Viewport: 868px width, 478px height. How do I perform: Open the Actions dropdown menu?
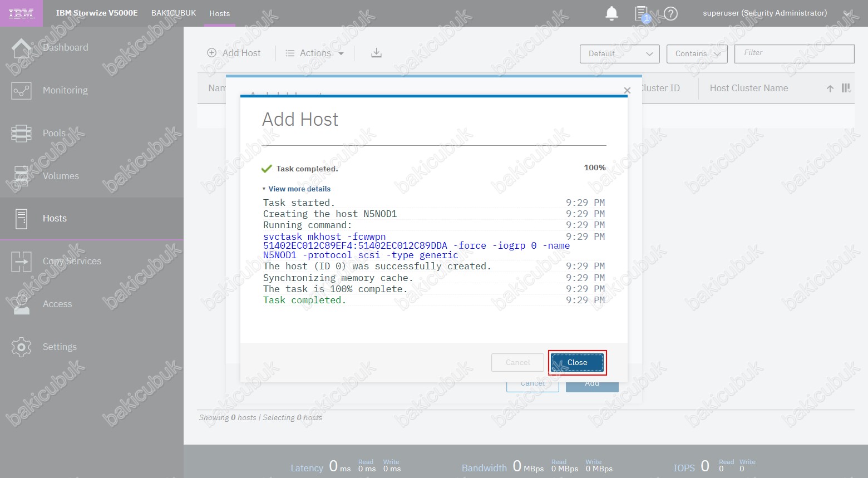point(314,53)
